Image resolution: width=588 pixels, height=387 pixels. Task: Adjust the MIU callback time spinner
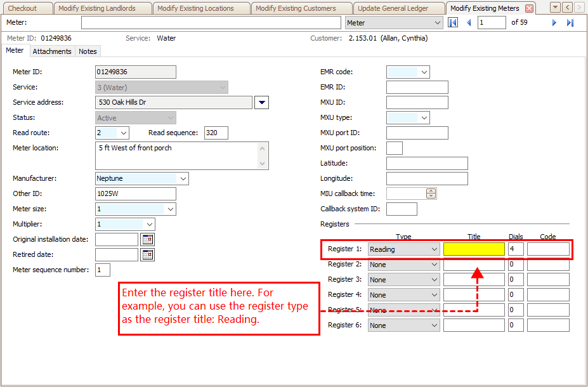tap(431, 193)
